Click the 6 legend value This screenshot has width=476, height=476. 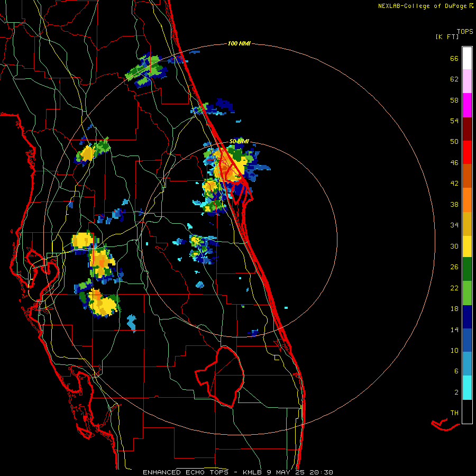click(456, 371)
